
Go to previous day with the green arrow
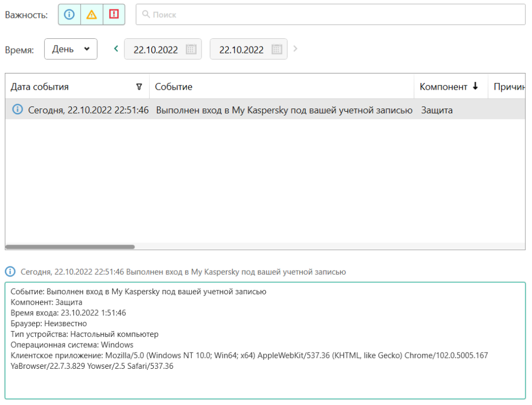116,49
